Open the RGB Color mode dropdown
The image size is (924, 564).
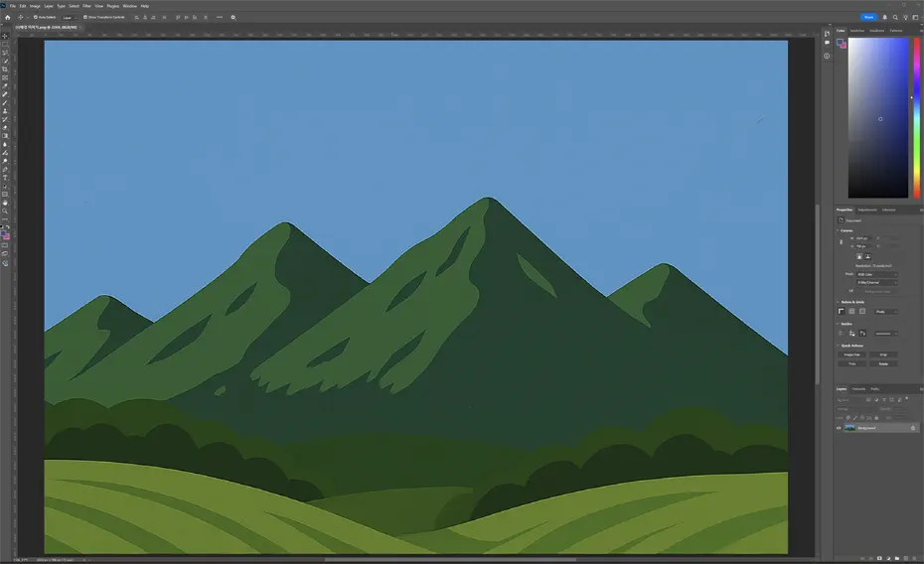pos(877,274)
